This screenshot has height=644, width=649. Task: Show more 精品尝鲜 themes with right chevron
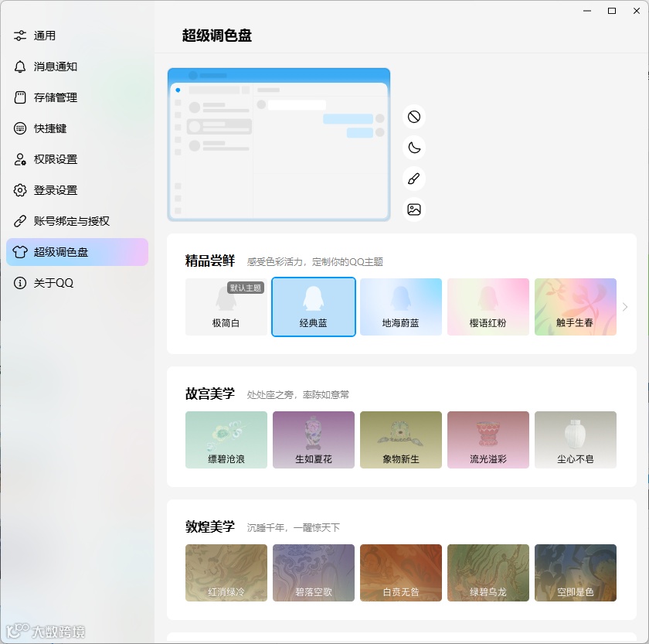tap(625, 307)
